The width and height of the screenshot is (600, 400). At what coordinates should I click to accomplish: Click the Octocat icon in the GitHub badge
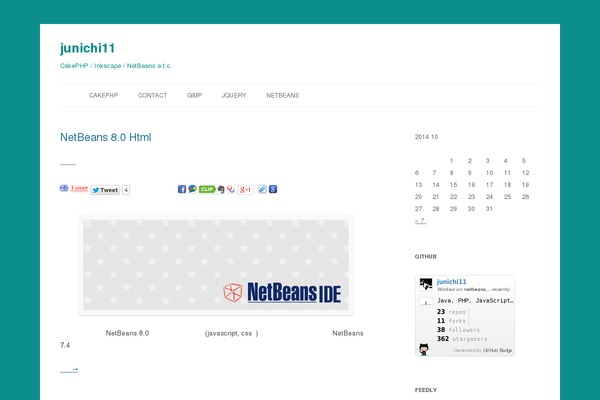[x=424, y=349]
